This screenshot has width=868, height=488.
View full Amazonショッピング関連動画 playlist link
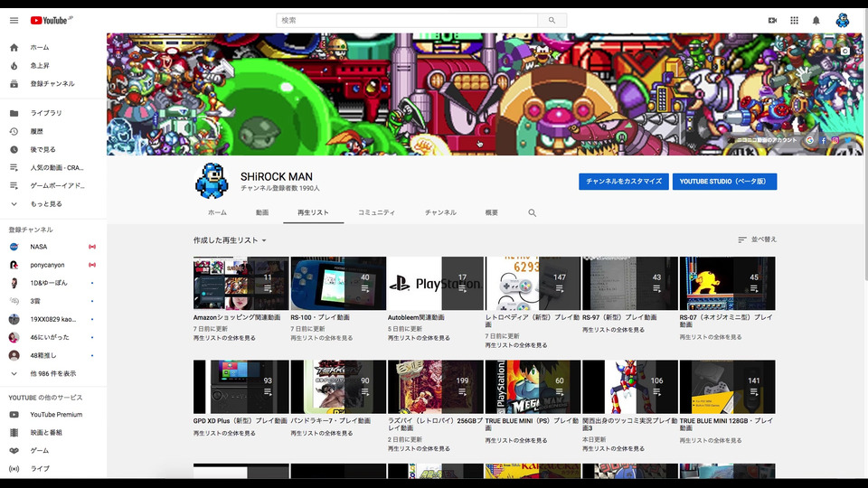[x=224, y=338]
